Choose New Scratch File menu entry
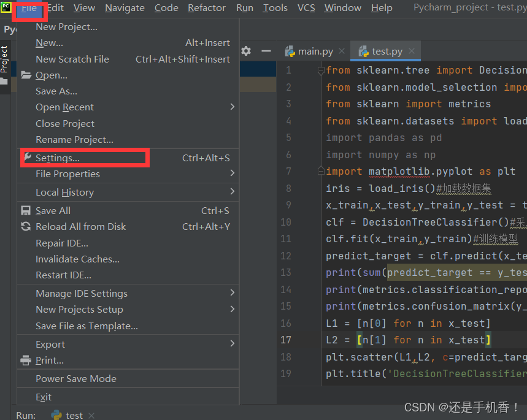 pos(128,59)
